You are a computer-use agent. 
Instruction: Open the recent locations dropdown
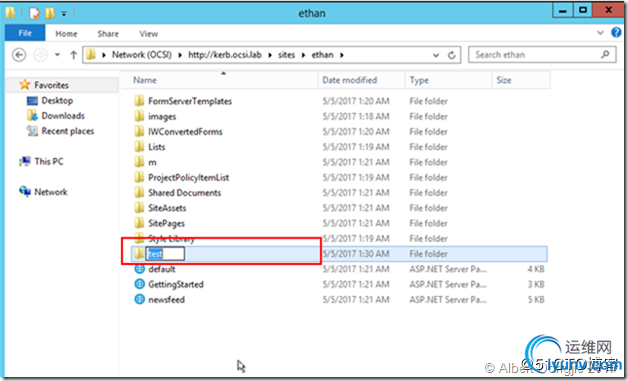point(57,55)
